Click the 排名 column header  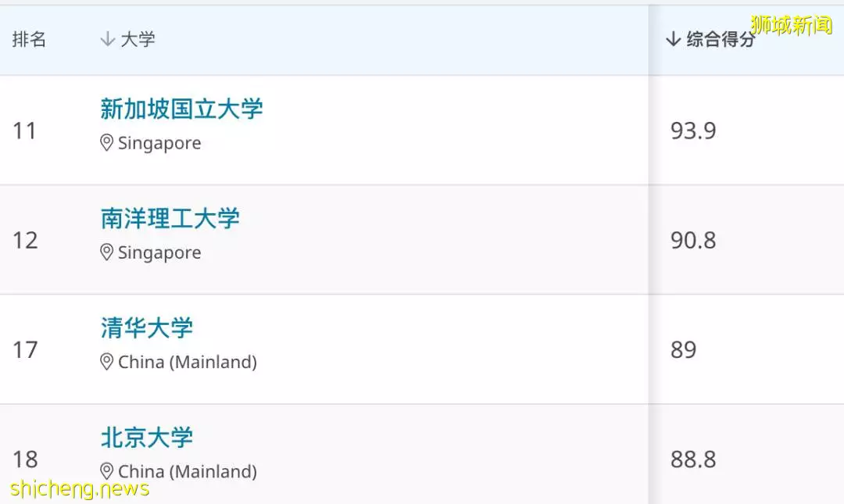click(x=29, y=39)
